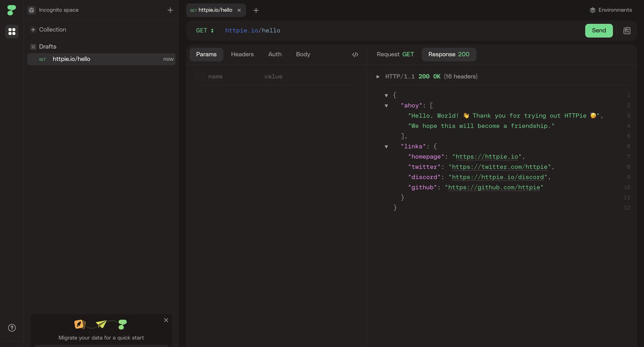Switch to the Params tab

206,55
